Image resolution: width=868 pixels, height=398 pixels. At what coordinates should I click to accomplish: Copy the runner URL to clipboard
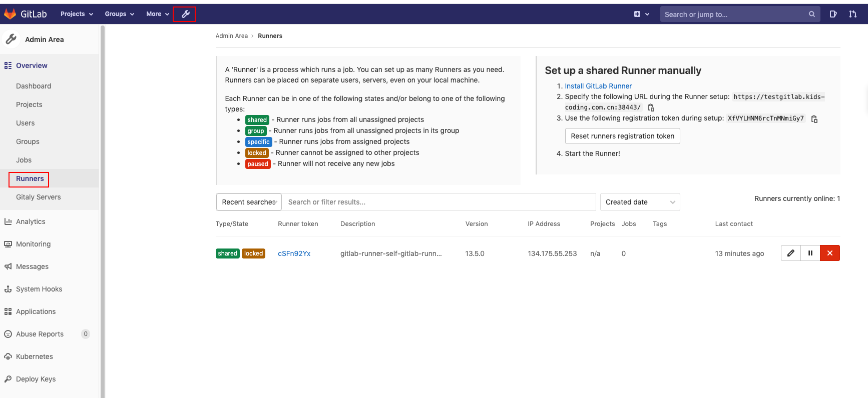(651, 107)
